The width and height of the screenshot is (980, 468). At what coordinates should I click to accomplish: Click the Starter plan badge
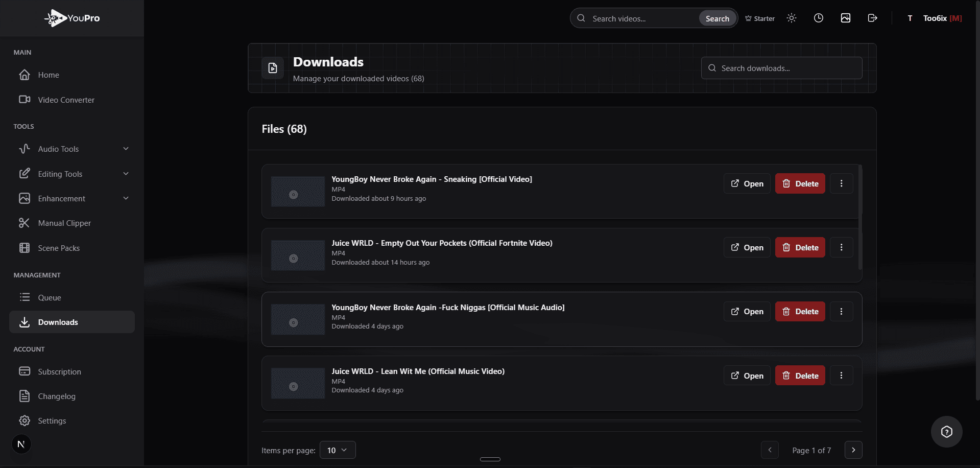pyautogui.click(x=760, y=18)
